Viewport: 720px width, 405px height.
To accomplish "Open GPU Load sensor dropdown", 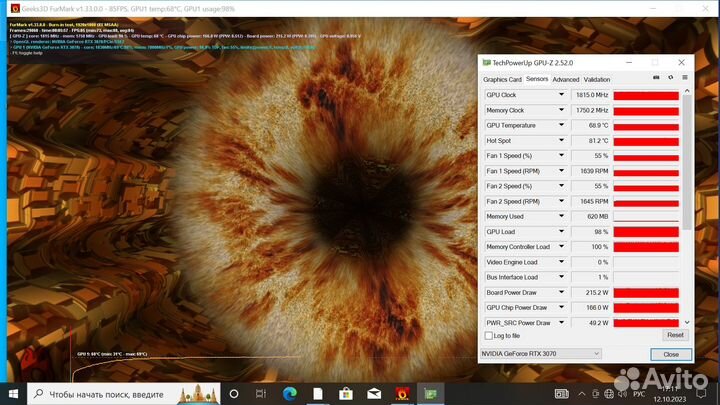I will pyautogui.click(x=561, y=231).
